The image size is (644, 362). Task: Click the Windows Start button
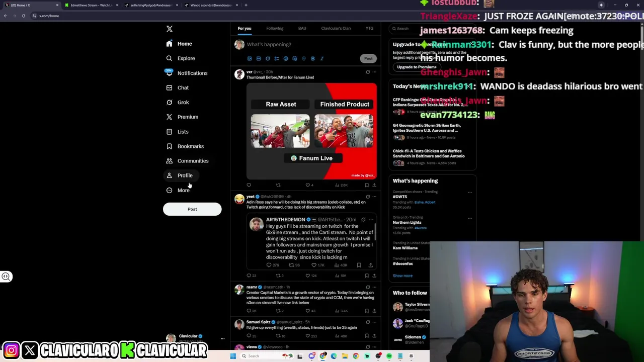[233, 356]
